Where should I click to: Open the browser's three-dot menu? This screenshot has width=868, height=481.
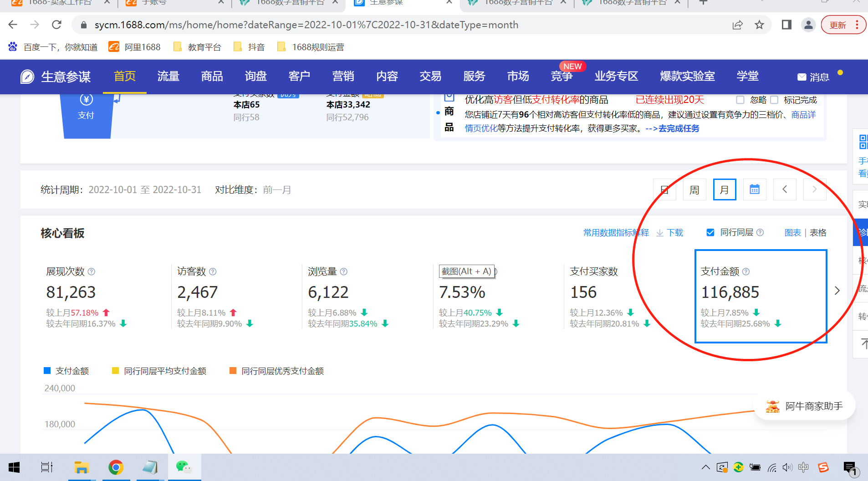click(857, 25)
